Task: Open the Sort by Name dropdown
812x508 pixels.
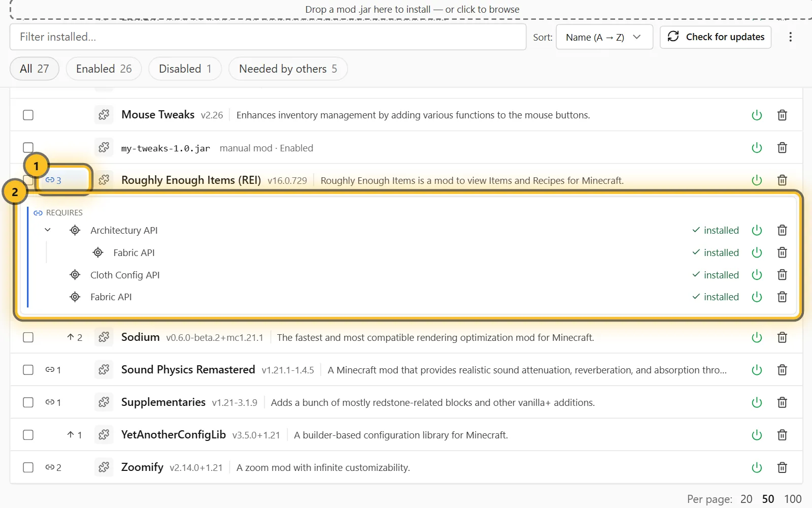Action: tap(604, 37)
